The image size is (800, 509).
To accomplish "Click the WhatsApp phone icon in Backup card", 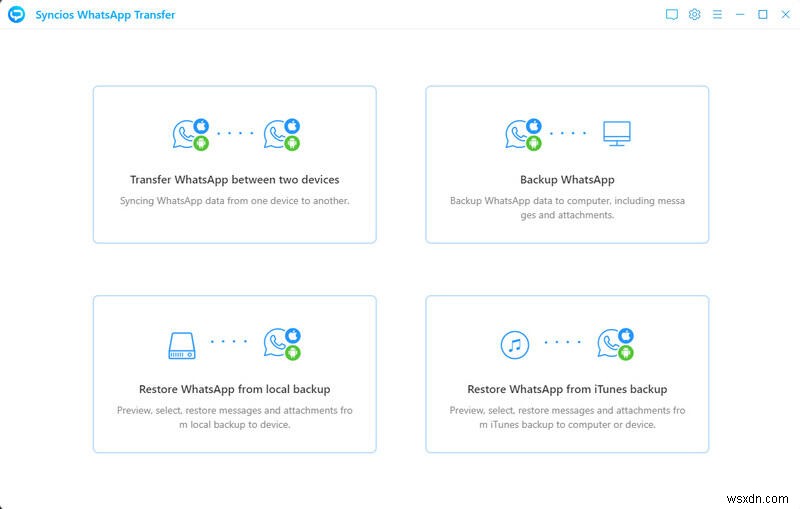I will pyautogui.click(x=523, y=135).
